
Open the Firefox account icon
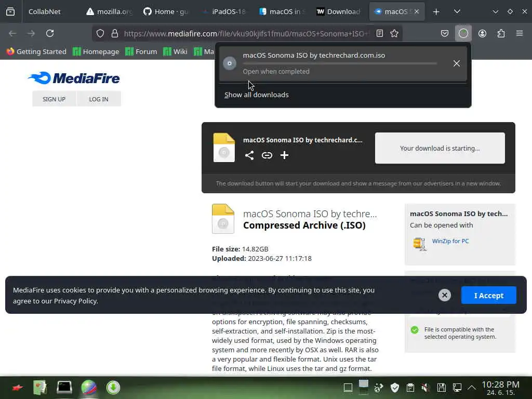click(x=482, y=33)
